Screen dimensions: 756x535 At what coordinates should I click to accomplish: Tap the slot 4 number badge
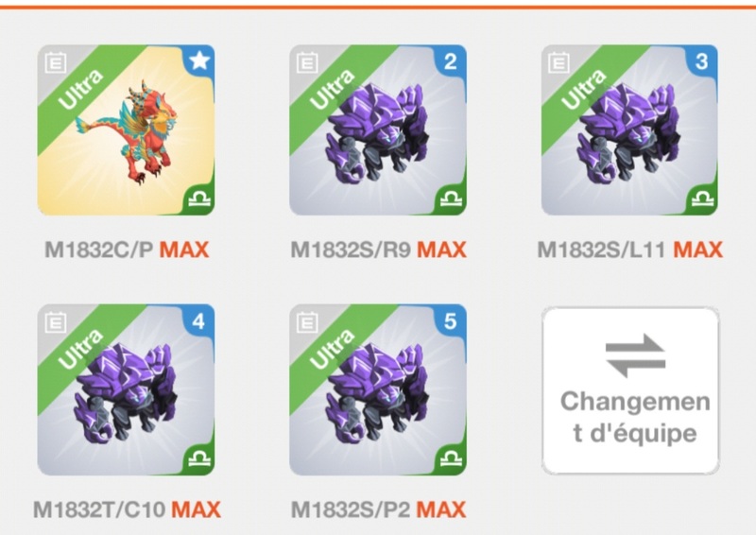point(198,321)
